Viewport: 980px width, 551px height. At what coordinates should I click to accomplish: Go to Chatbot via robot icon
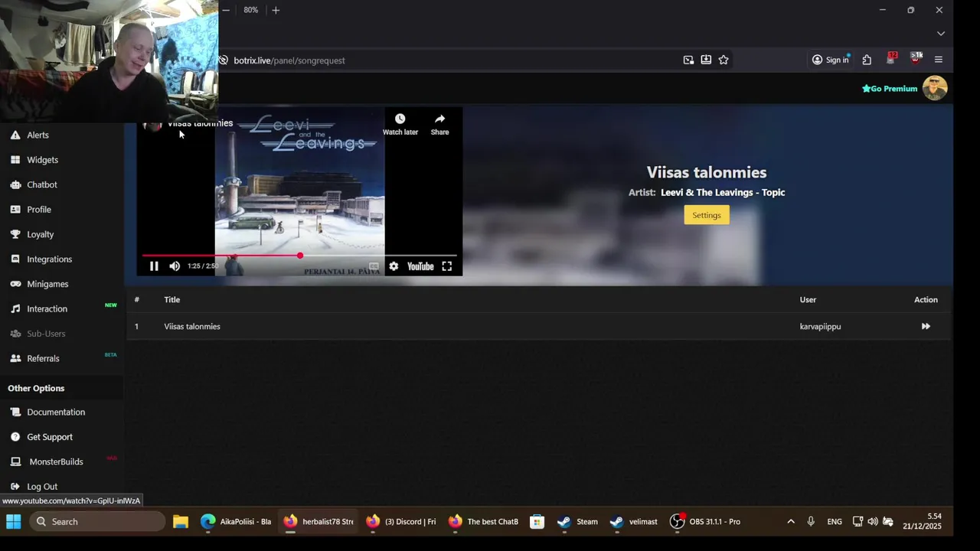pyautogui.click(x=15, y=184)
